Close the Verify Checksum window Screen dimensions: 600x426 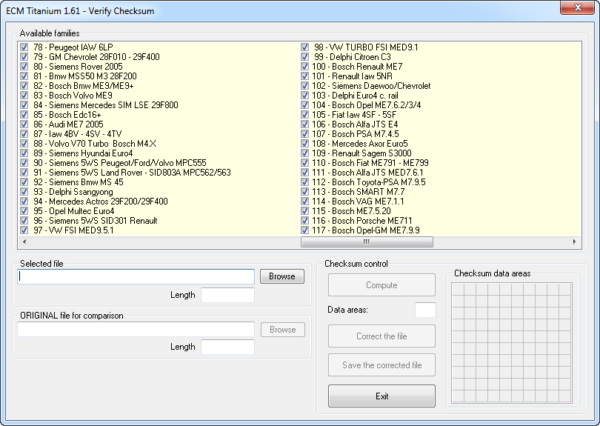click(578, 7)
